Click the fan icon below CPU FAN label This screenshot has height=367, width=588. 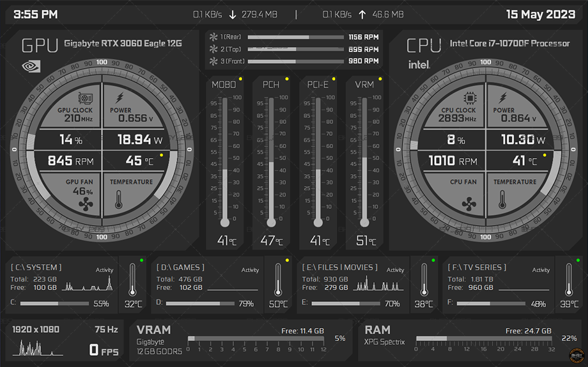[x=469, y=205]
